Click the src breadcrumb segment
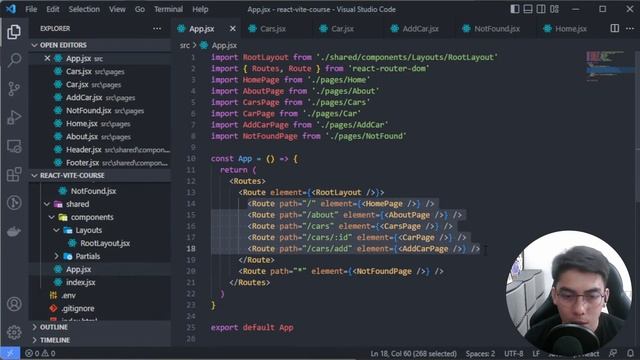 tap(184, 45)
